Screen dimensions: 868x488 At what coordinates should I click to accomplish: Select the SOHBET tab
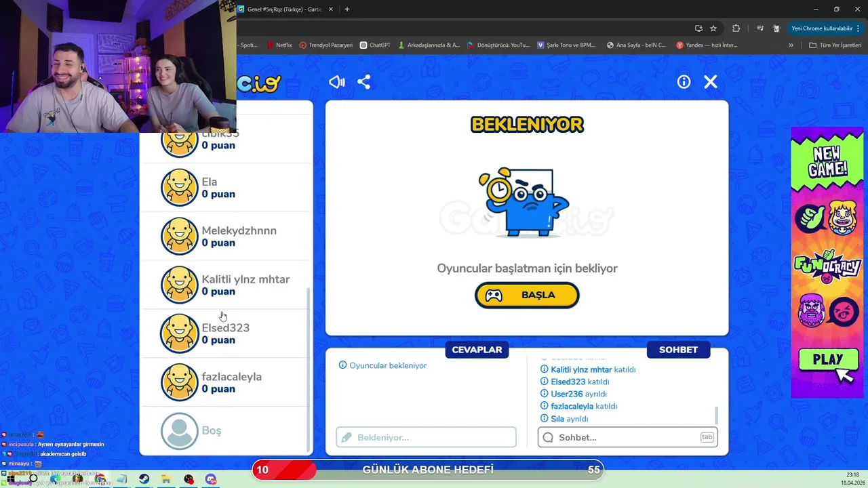[x=678, y=350]
